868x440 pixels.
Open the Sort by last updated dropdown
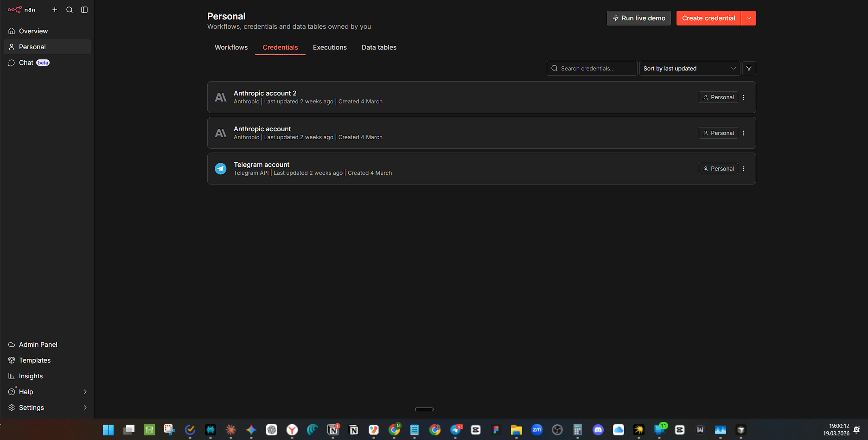(689, 68)
